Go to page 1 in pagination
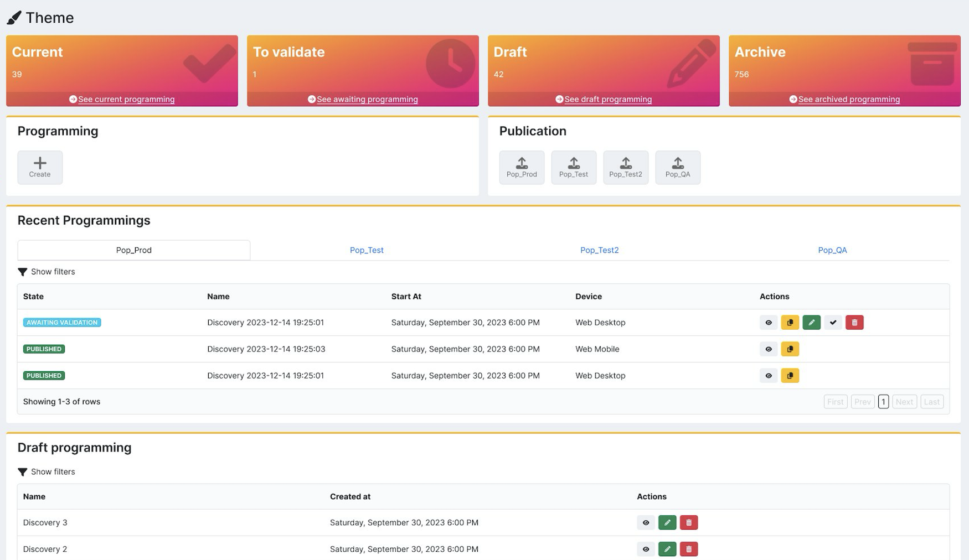 point(883,402)
